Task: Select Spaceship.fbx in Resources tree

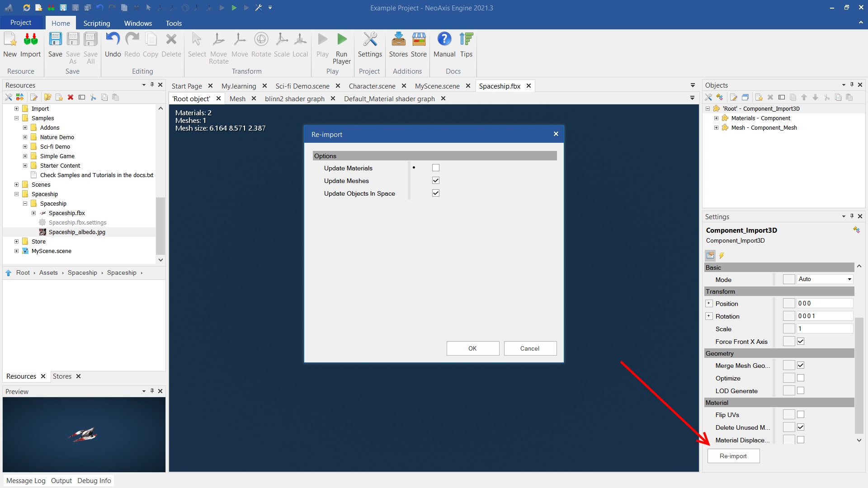Action: [x=66, y=213]
